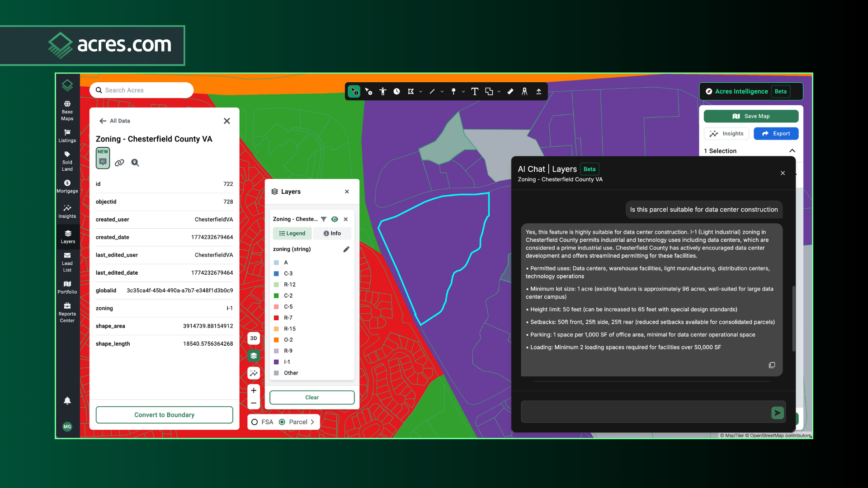
Task: Open Base Maps in sidebar
Action: click(67, 111)
